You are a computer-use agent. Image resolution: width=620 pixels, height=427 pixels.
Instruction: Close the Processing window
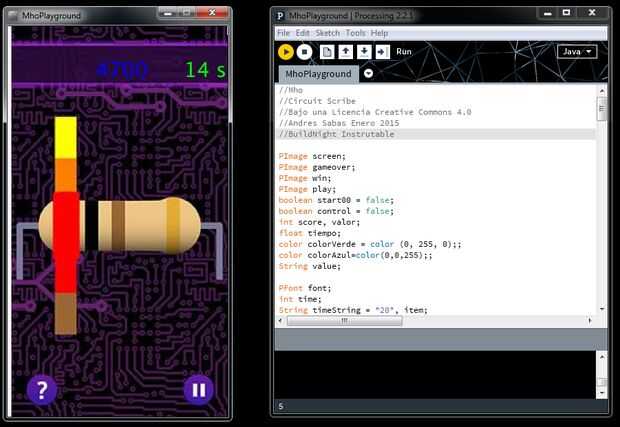[592, 13]
